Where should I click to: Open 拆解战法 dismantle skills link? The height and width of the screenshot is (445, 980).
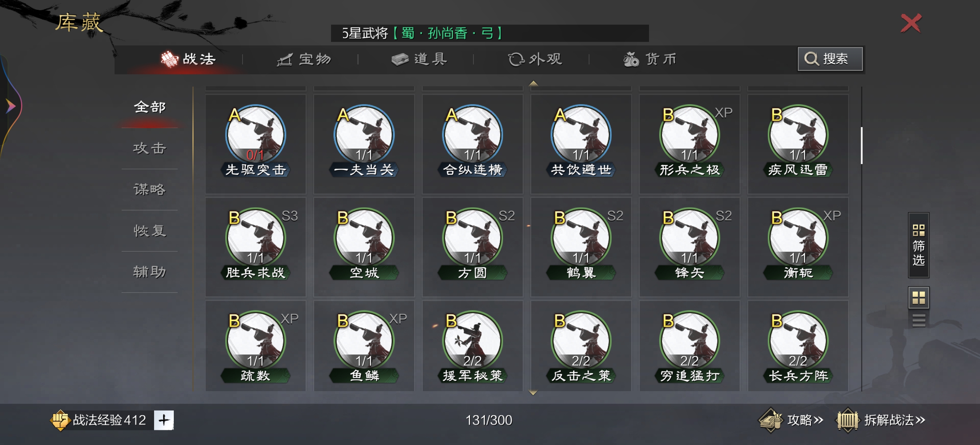pyautogui.click(x=881, y=420)
